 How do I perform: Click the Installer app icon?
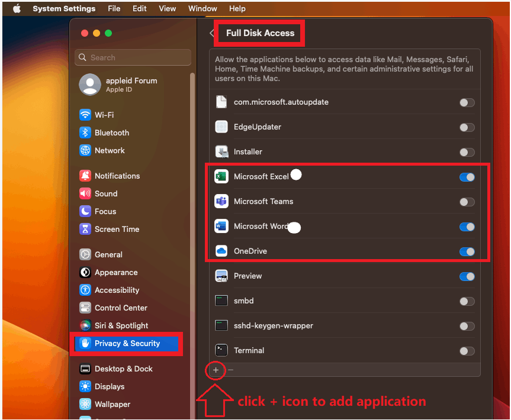click(x=221, y=151)
